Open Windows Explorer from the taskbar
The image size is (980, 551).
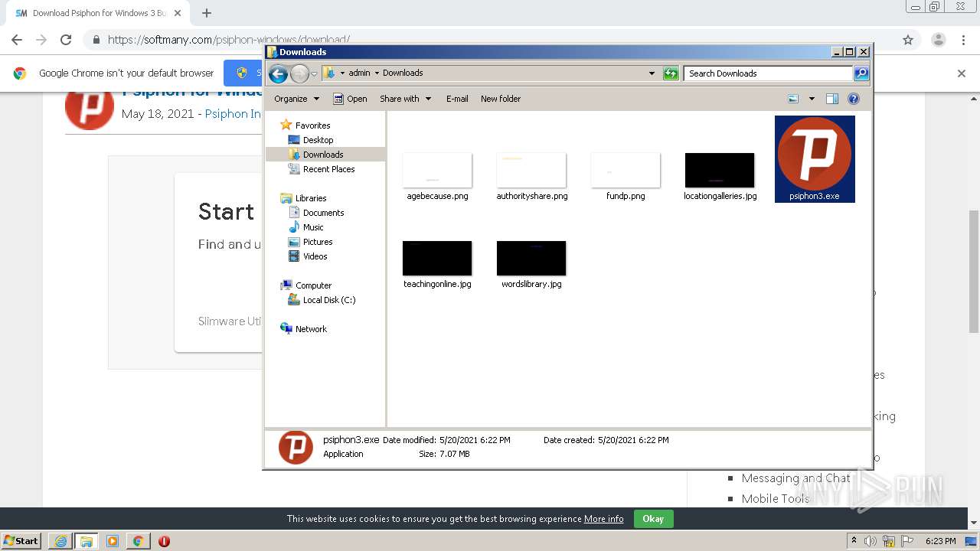coord(87,541)
